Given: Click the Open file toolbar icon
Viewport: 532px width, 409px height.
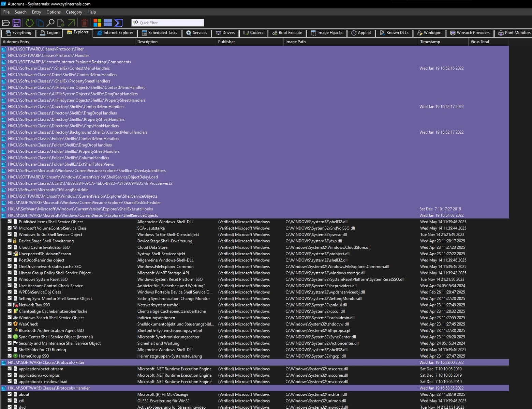Looking at the screenshot, I should 6,23.
